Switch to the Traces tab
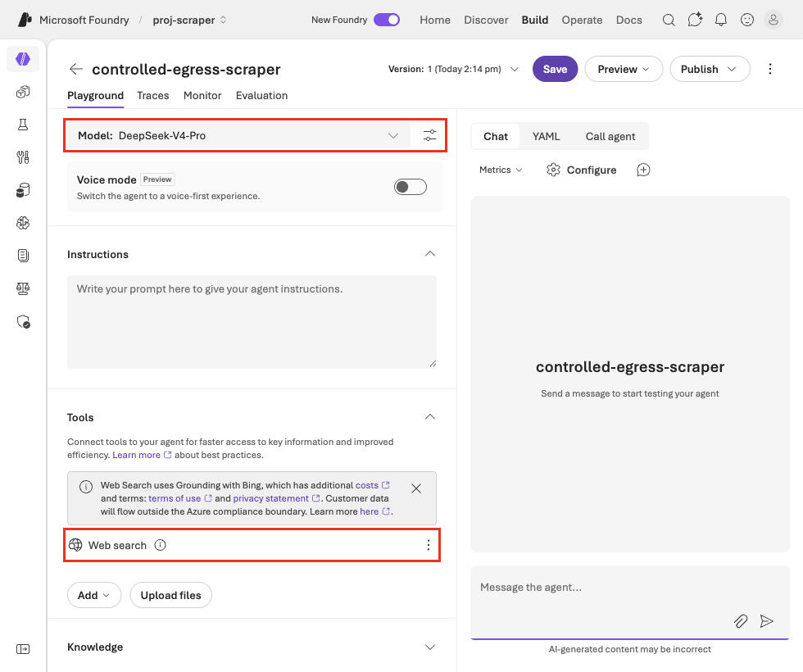 tap(153, 96)
